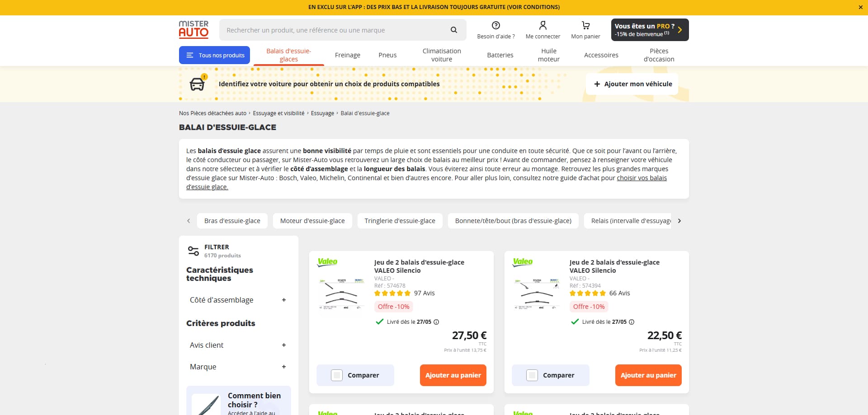Image resolution: width=868 pixels, height=415 pixels.
Task: Go to the Pneus menu
Action: [x=387, y=55]
